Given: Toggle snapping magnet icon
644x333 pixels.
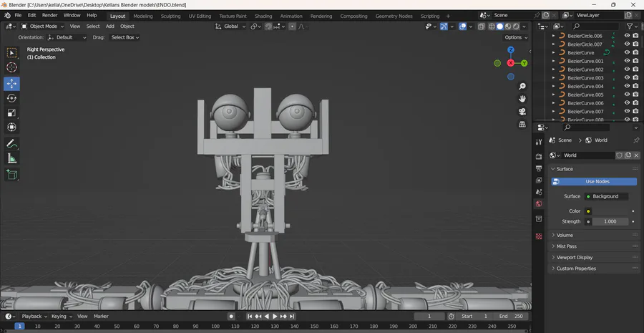Looking at the screenshot, I should click(268, 26).
